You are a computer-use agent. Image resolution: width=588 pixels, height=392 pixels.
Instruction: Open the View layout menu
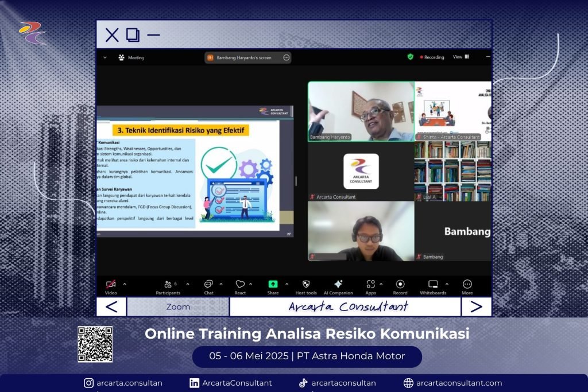[x=461, y=57]
